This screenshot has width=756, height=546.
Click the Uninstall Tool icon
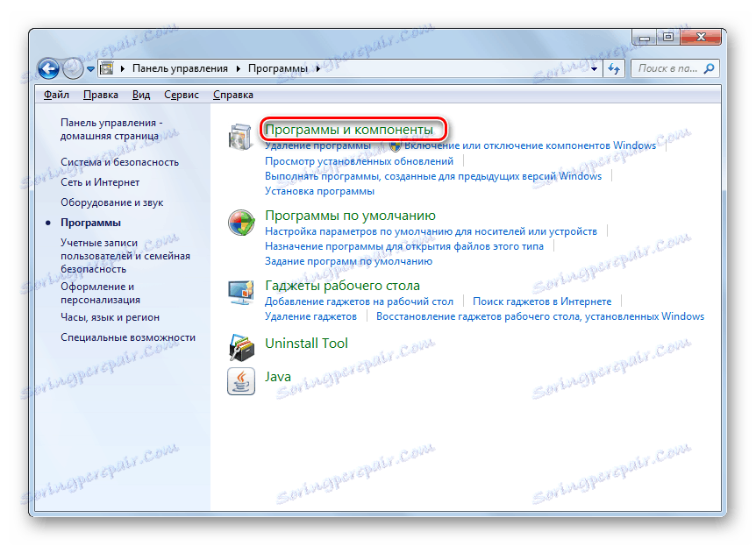click(x=240, y=348)
